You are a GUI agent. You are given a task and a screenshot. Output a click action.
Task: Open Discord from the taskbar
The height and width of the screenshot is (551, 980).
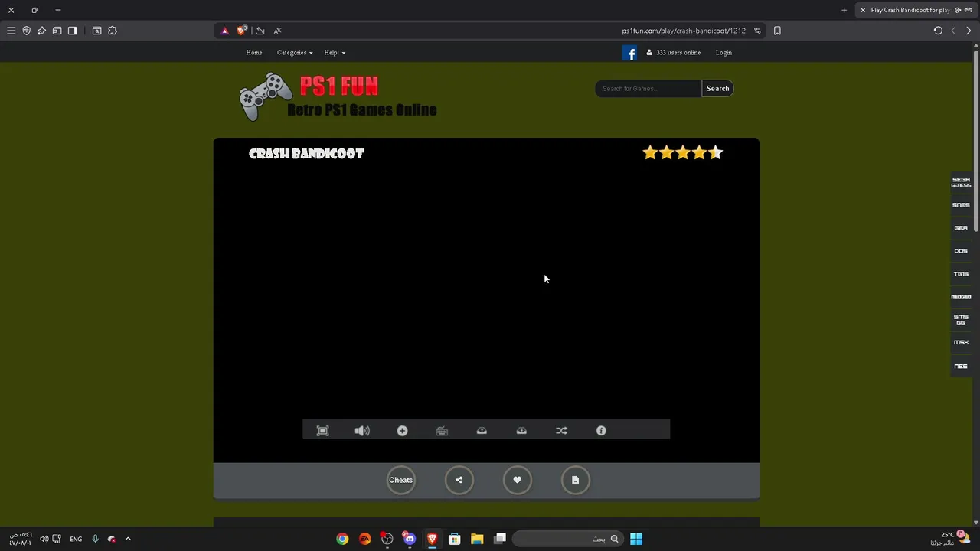pyautogui.click(x=410, y=539)
